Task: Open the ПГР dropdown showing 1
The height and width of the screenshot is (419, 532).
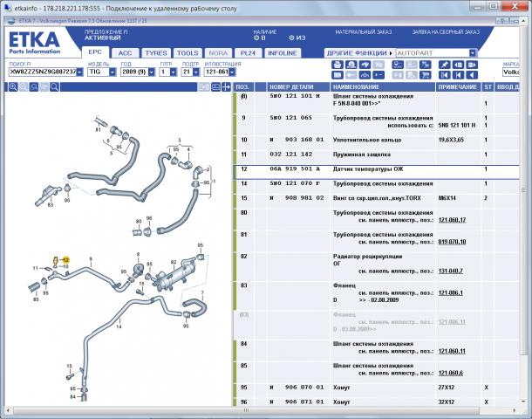Action: coord(174,72)
